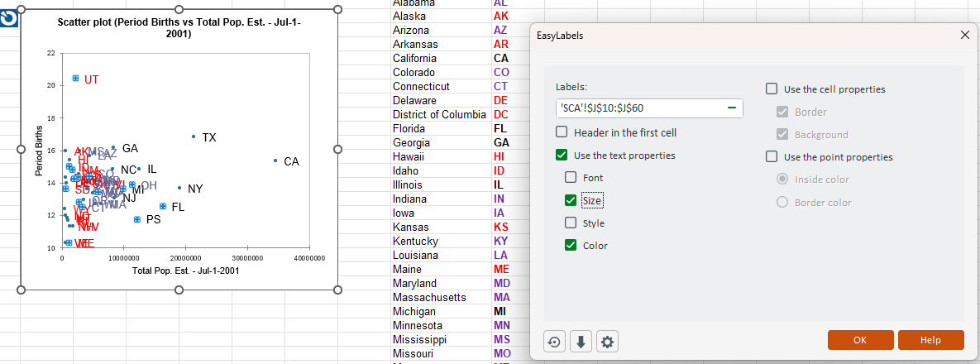Viewport: 980px width, 364px height.
Task: Click the FL label in scatter plot
Action: [x=178, y=207]
